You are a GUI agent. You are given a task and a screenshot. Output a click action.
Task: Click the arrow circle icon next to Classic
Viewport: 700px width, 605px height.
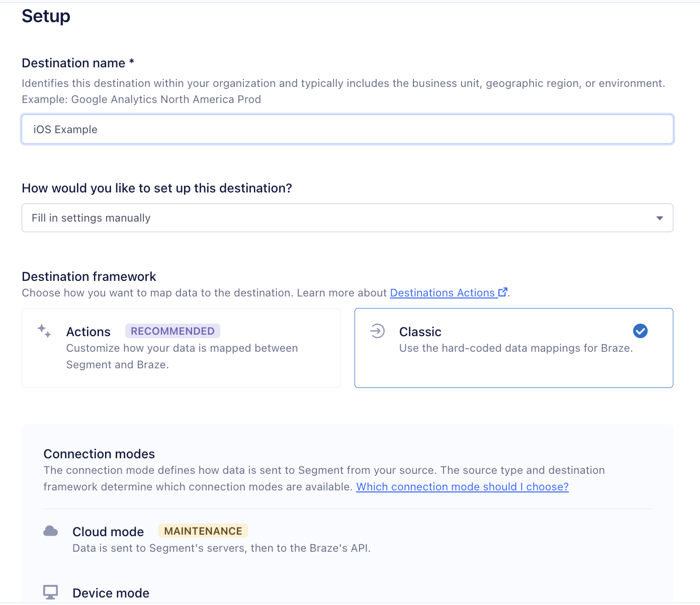click(377, 331)
